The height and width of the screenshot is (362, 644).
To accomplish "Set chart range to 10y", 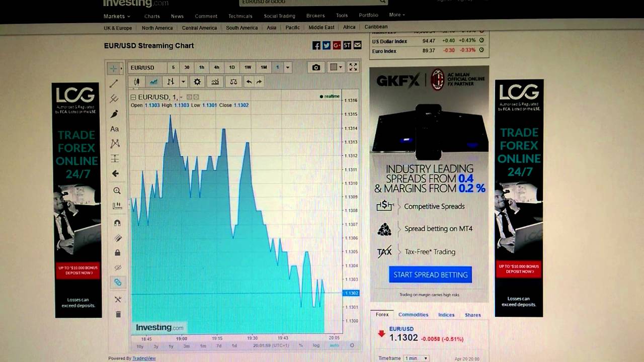I will pos(140,346).
